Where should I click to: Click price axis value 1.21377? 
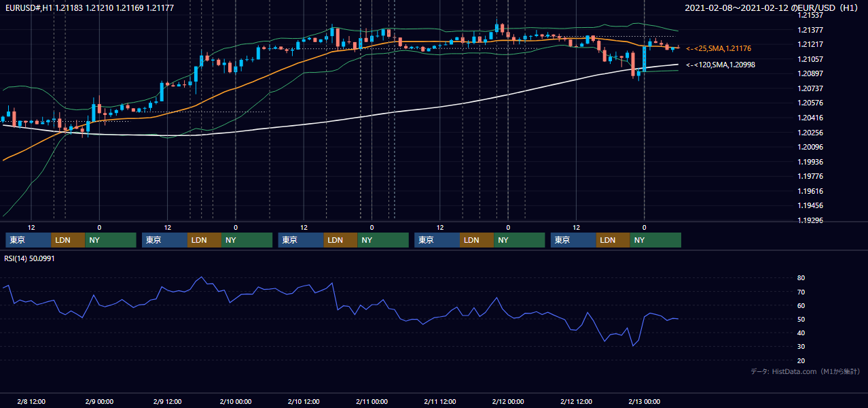[x=809, y=30]
